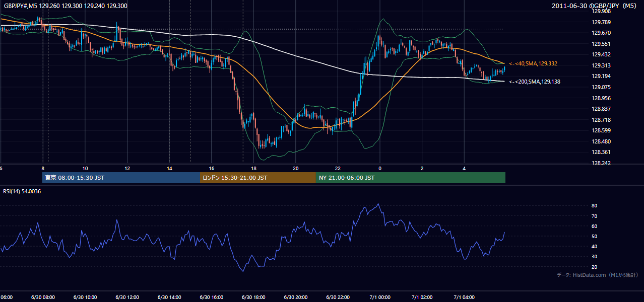
Task: Click the 6/30 18:00 time axis label
Action: 254,297
